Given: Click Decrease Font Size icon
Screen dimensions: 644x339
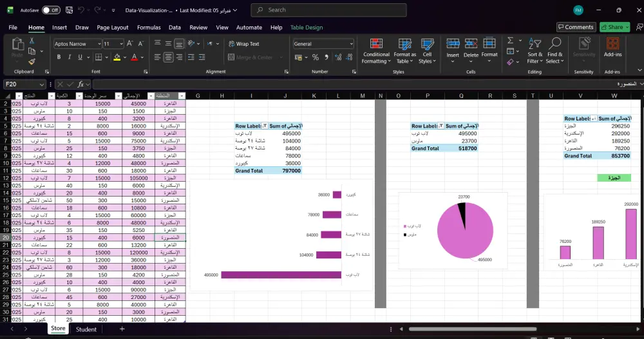Looking at the screenshot, I should pos(141,44).
